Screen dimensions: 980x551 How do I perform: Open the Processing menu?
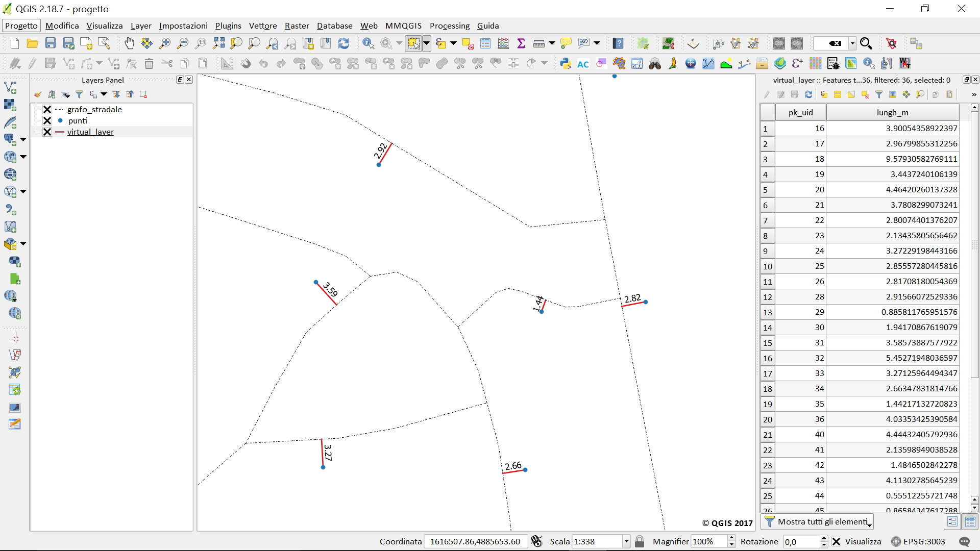pos(449,26)
